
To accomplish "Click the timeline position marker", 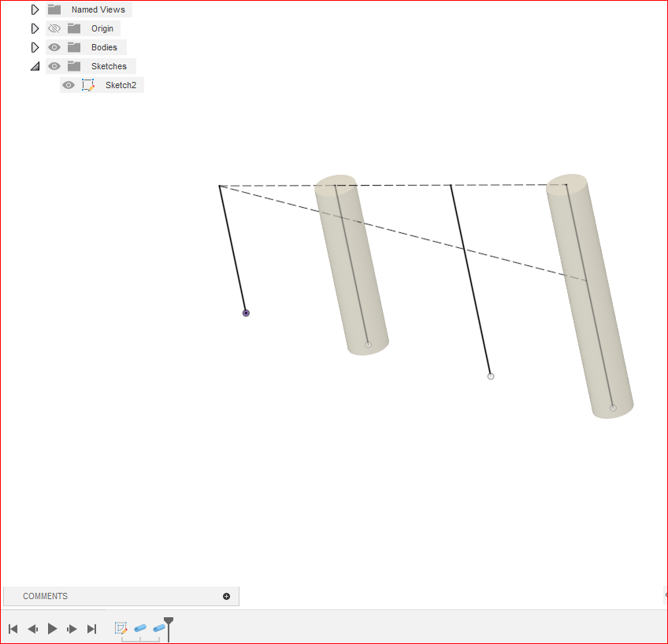I will pyautogui.click(x=169, y=622).
